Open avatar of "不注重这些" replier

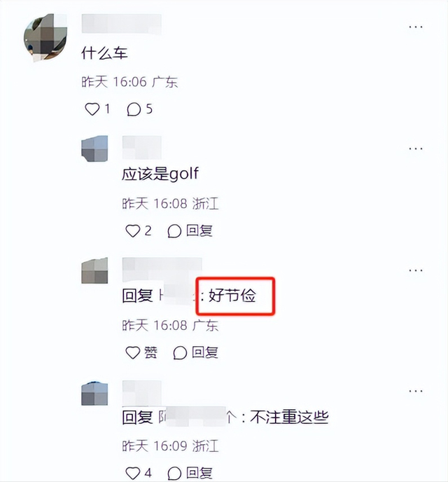click(x=94, y=392)
